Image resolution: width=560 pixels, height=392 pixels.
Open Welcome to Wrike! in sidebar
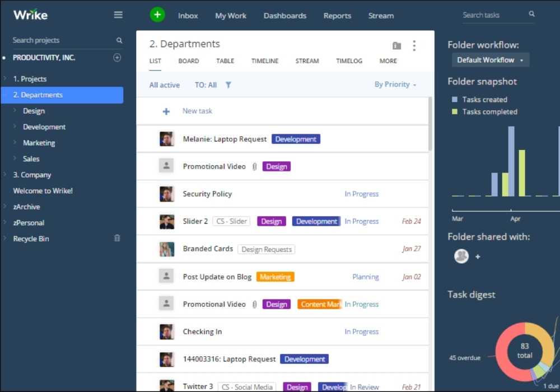43,190
